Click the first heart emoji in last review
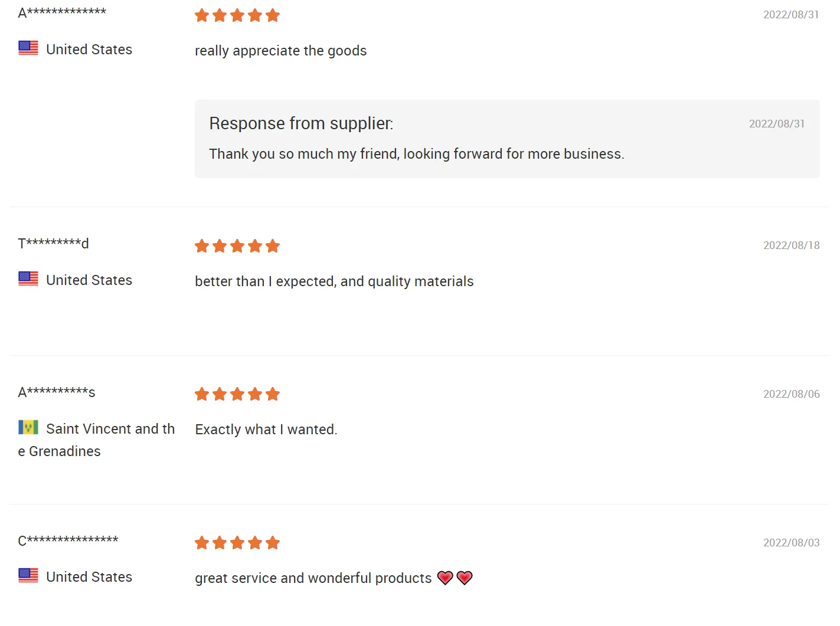840x626 pixels. pos(445,578)
